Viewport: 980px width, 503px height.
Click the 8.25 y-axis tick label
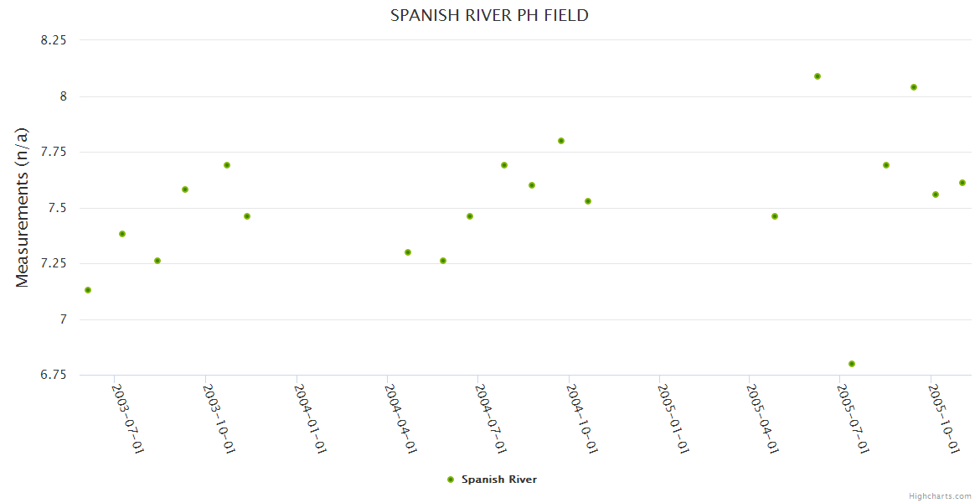54,40
